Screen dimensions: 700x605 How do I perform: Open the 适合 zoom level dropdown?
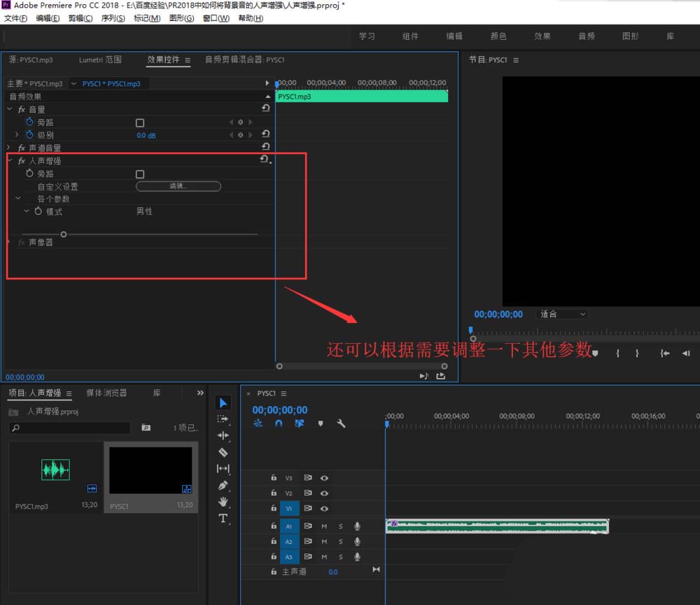(563, 314)
